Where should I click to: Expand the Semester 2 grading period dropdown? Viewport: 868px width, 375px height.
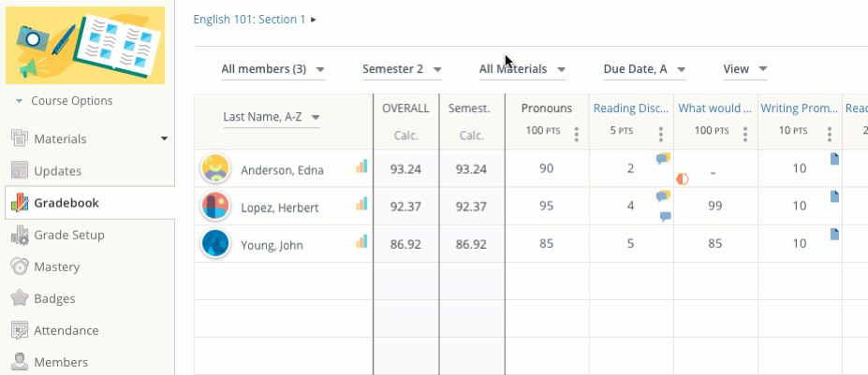click(x=402, y=69)
